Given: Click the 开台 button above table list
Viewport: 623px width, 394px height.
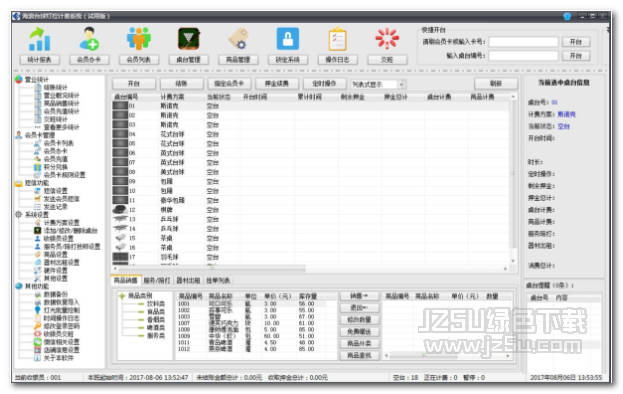Looking at the screenshot, I should pos(134,83).
